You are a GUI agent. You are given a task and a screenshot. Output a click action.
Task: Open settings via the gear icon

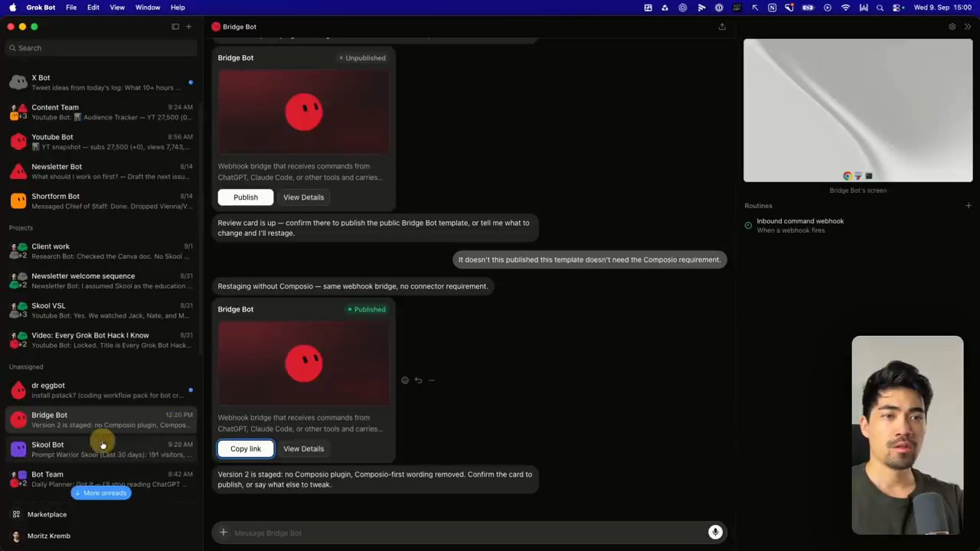[952, 27]
